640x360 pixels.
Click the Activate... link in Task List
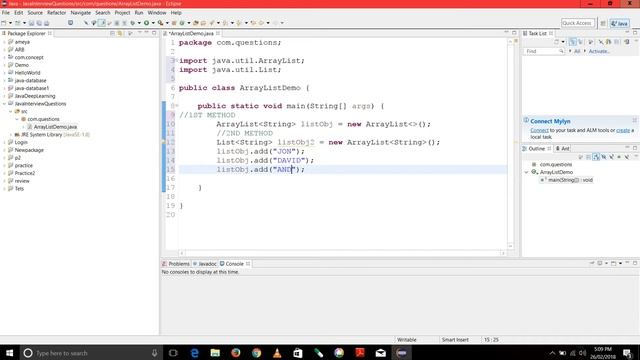click(x=599, y=51)
